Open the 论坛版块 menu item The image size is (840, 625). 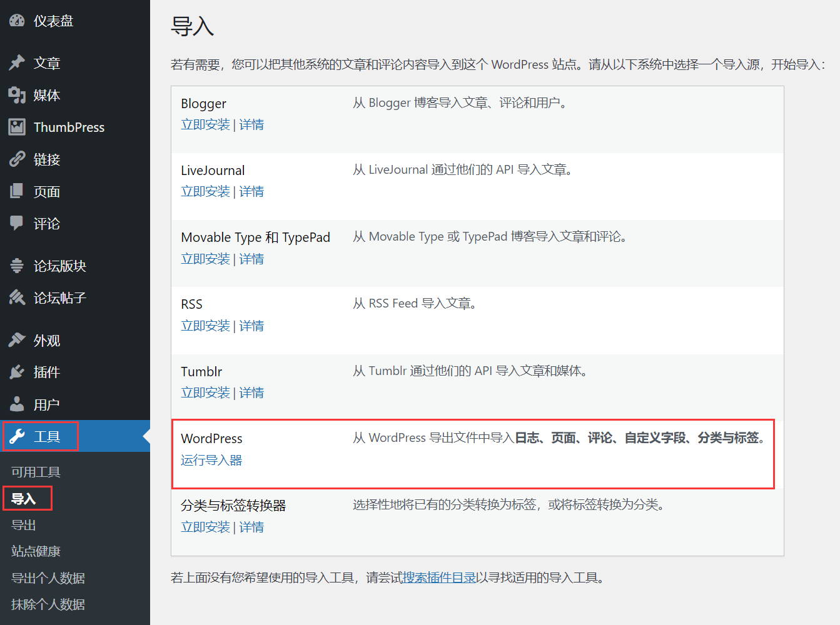point(59,266)
